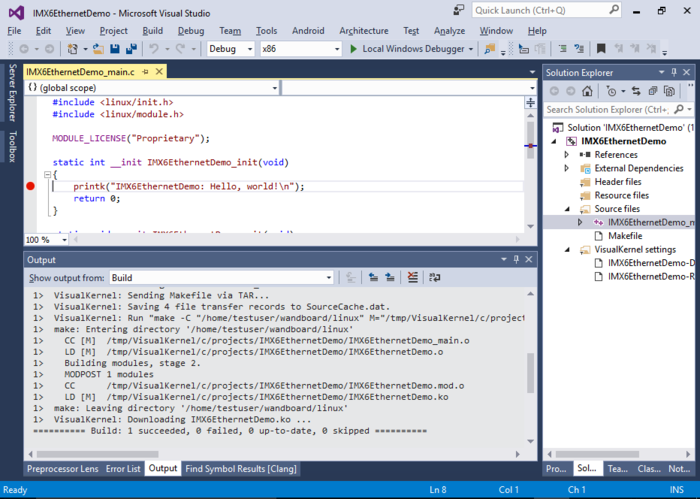700x499 pixels.
Task: Click the Output pane horizontal scrollbar thumb
Action: click(97, 454)
